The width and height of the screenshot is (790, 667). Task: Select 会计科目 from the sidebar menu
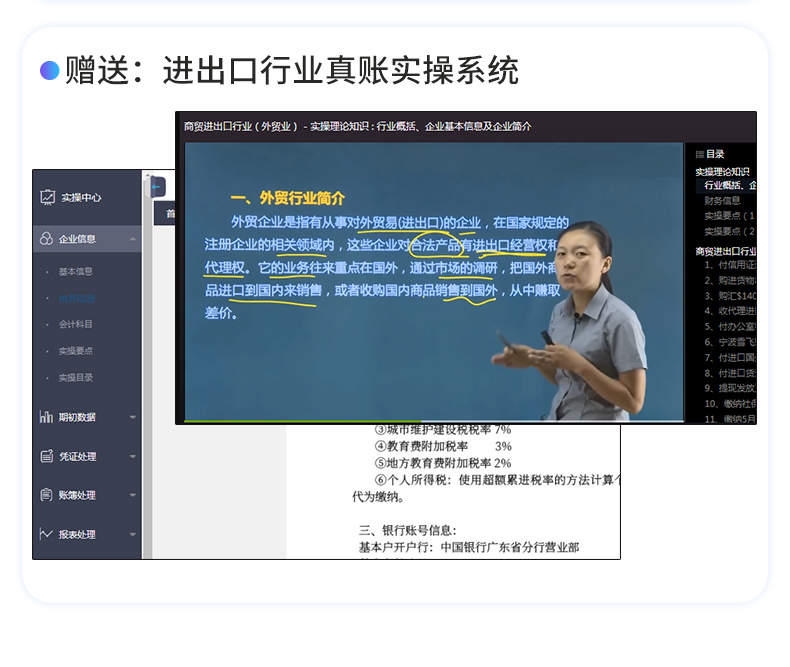tap(76, 324)
